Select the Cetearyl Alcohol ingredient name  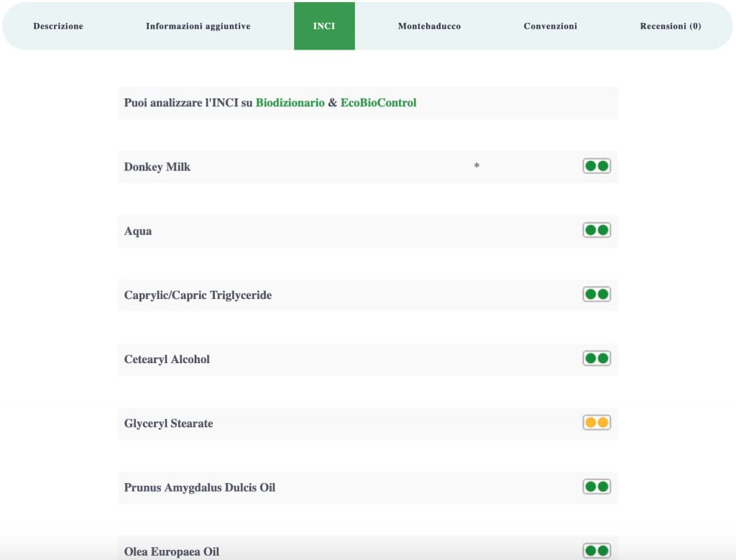[x=167, y=359]
